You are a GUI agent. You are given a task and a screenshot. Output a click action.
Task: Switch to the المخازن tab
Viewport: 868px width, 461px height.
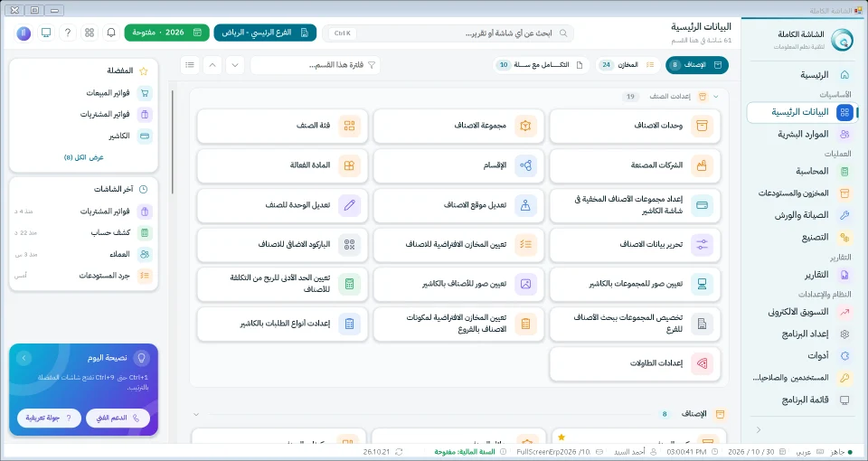coord(628,65)
